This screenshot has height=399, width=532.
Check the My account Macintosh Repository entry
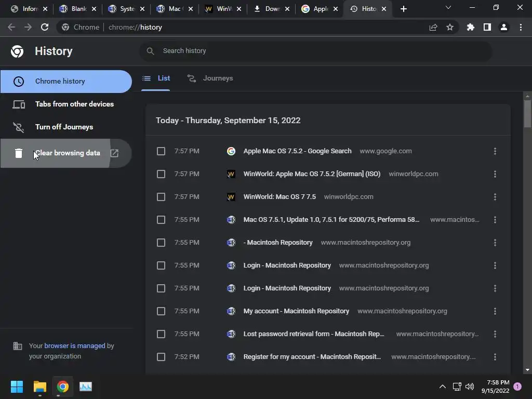[x=161, y=311]
